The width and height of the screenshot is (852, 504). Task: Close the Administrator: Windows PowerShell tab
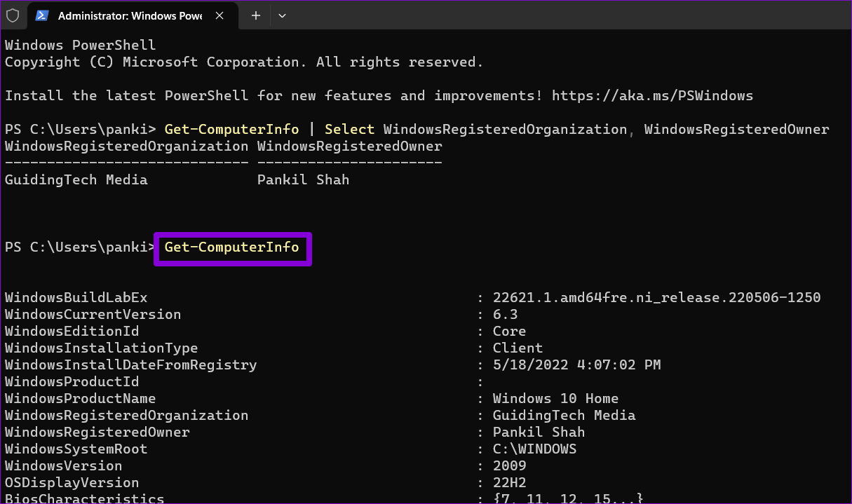click(x=220, y=15)
